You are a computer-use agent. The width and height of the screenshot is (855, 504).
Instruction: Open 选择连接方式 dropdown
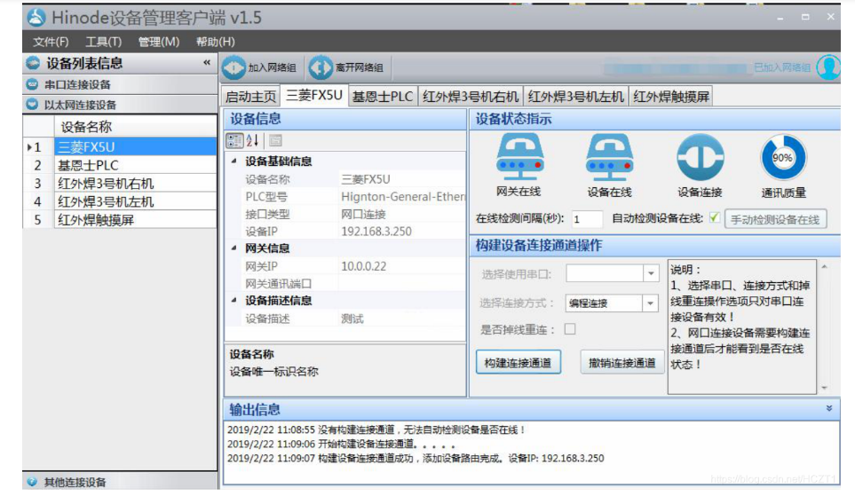click(x=651, y=303)
